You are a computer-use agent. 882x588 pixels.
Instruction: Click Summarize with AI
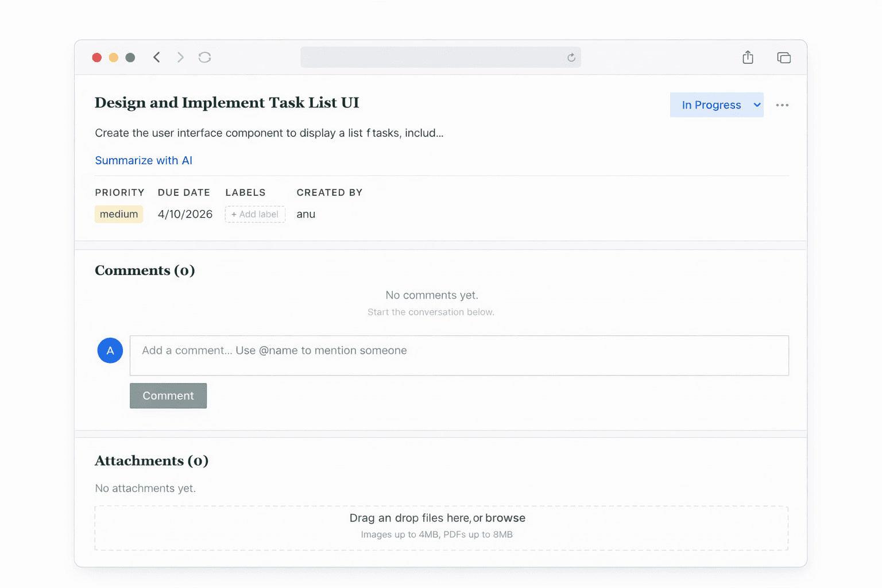(x=144, y=160)
